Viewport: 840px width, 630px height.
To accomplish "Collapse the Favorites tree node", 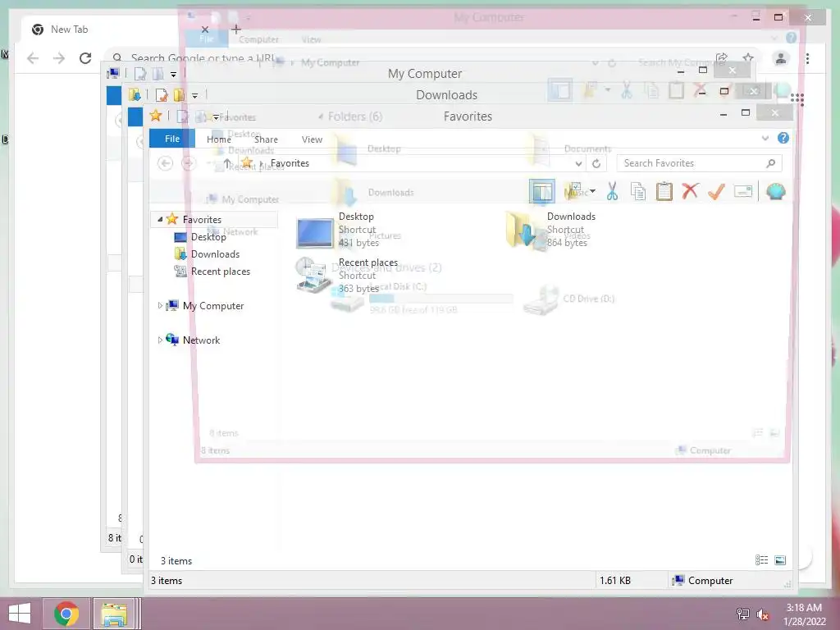I will pyautogui.click(x=160, y=219).
